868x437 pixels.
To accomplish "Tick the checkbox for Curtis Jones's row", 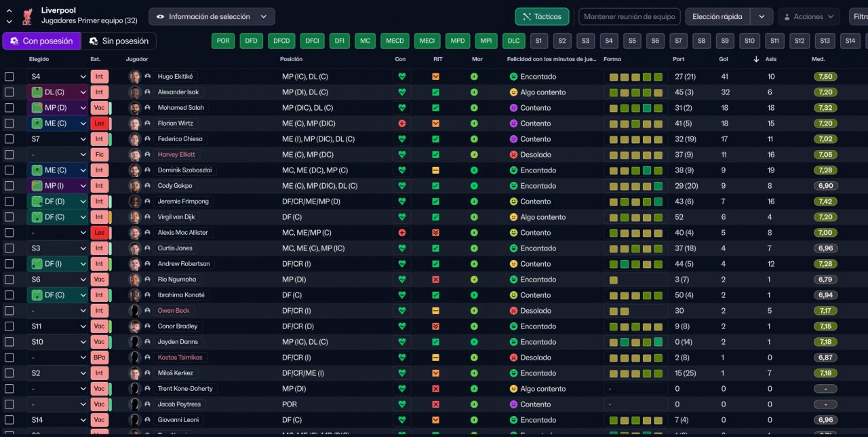I will click(x=9, y=248).
